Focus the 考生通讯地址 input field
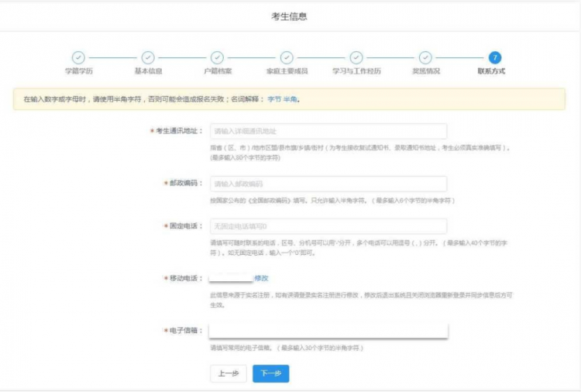 click(328, 131)
